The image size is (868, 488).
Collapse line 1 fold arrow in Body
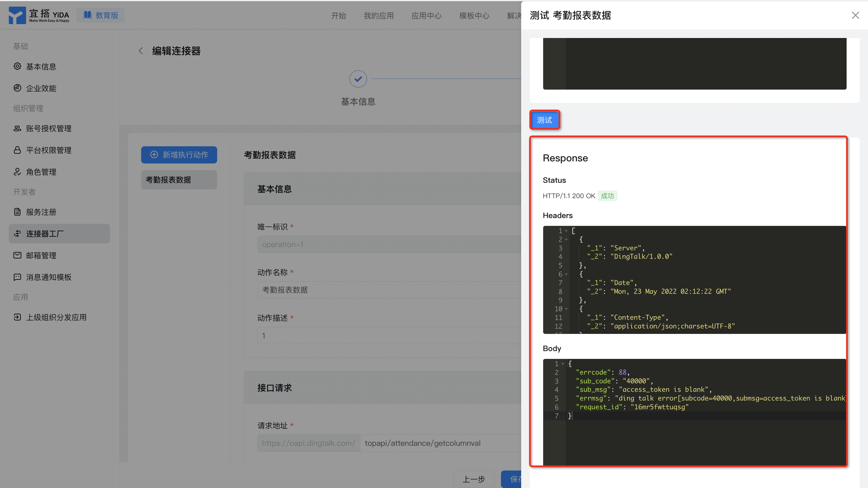click(x=563, y=364)
